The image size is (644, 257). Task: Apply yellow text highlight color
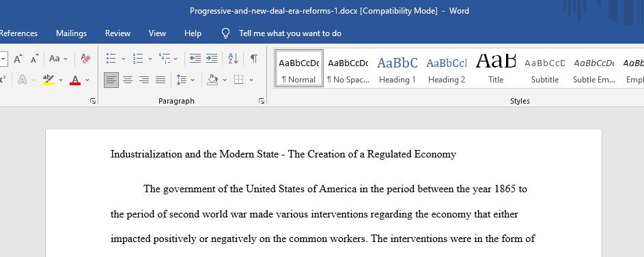[48, 80]
